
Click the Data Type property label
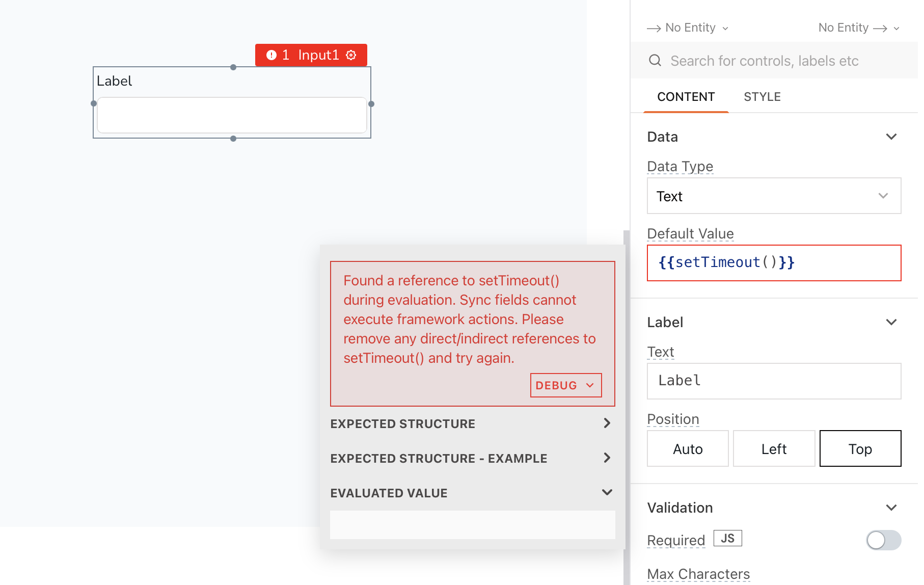[680, 167]
